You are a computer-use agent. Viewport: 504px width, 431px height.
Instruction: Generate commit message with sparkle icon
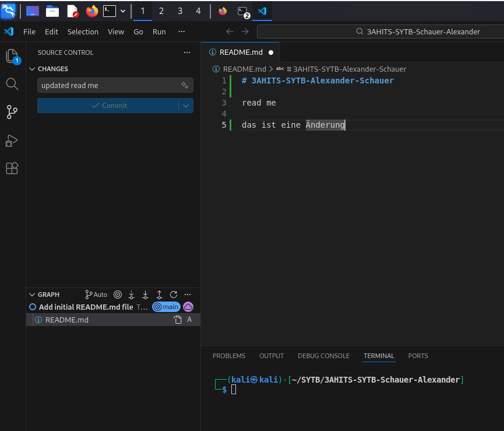pos(185,86)
